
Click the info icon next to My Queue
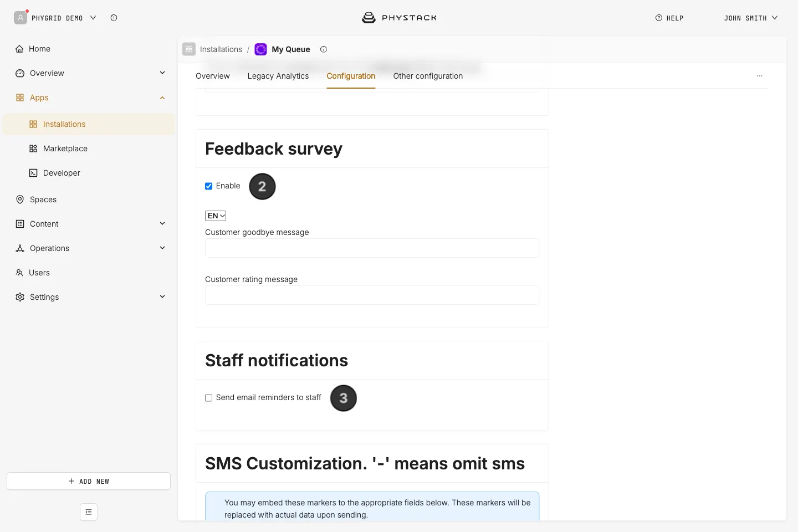[324, 49]
